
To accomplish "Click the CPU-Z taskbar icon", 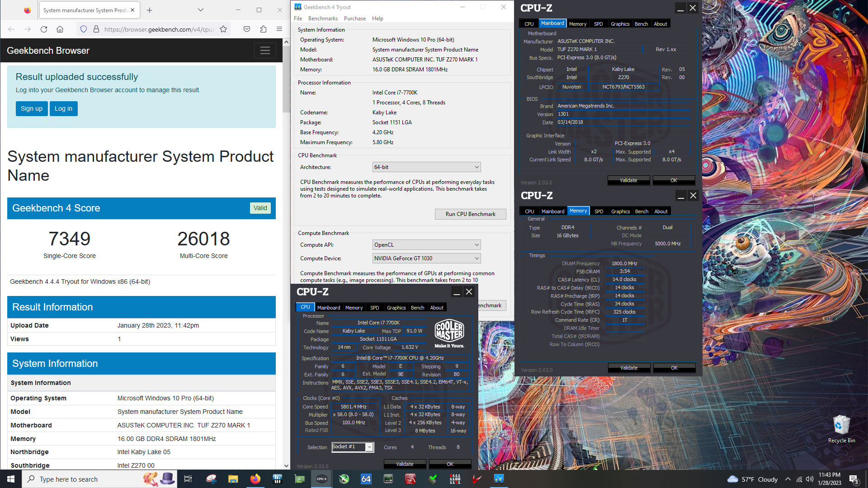I will [322, 479].
